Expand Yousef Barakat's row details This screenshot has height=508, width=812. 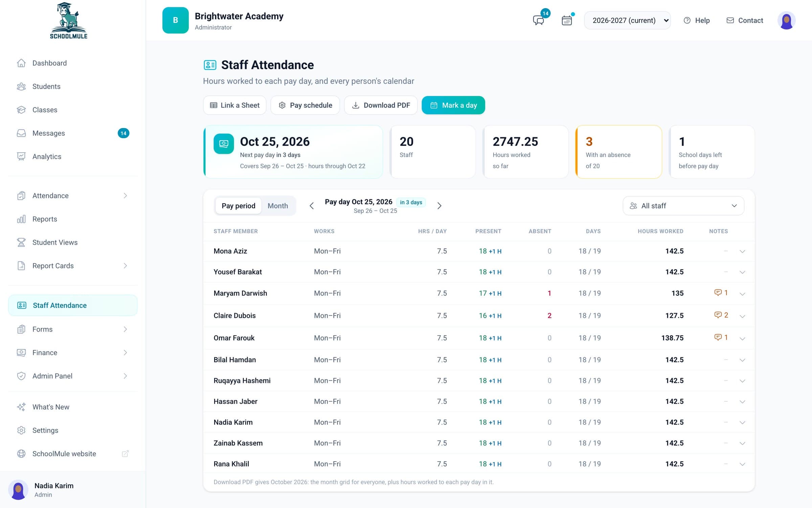[742, 272]
